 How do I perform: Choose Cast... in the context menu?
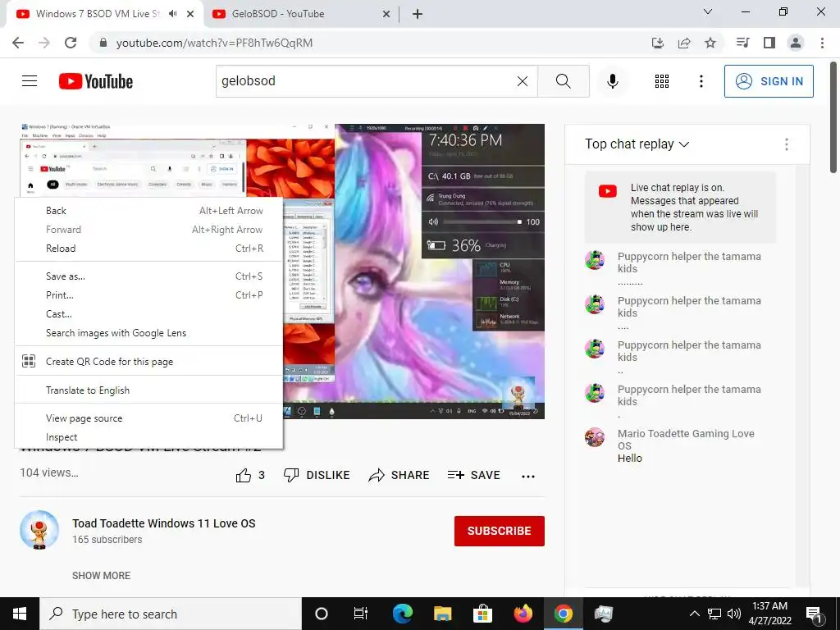[x=149, y=314]
